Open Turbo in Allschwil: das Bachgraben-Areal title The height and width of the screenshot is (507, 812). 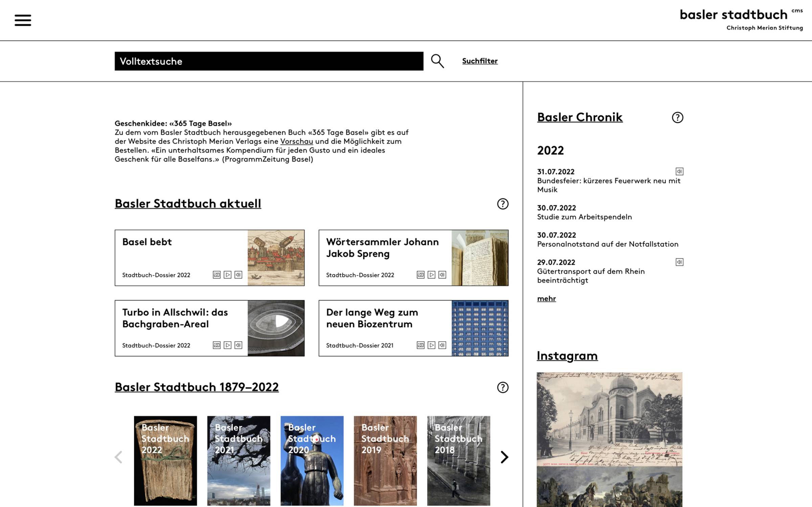[x=175, y=318]
